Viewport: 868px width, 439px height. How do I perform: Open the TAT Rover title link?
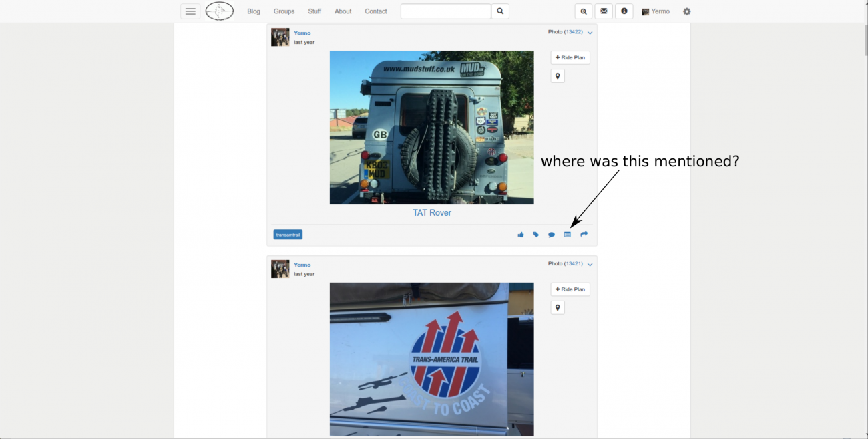coord(432,212)
